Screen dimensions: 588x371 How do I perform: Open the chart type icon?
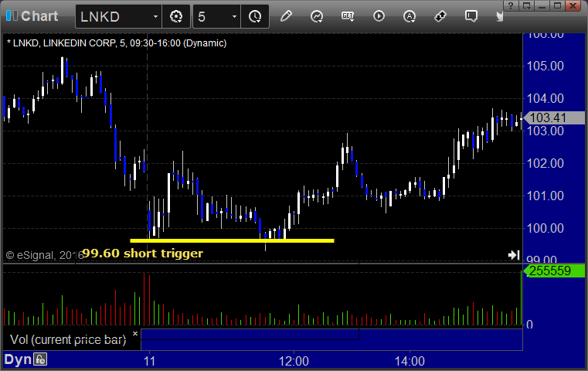[317, 16]
